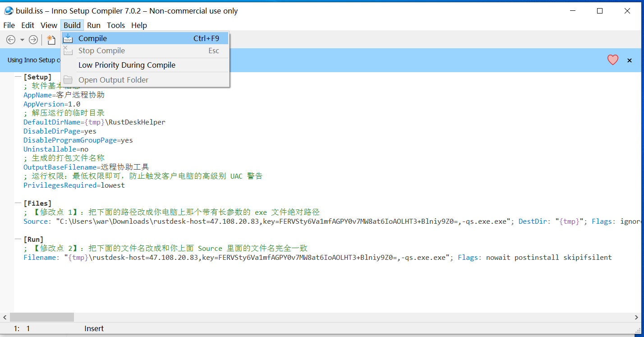Click the red heart donate icon
This screenshot has height=337, width=644.
pyautogui.click(x=613, y=60)
